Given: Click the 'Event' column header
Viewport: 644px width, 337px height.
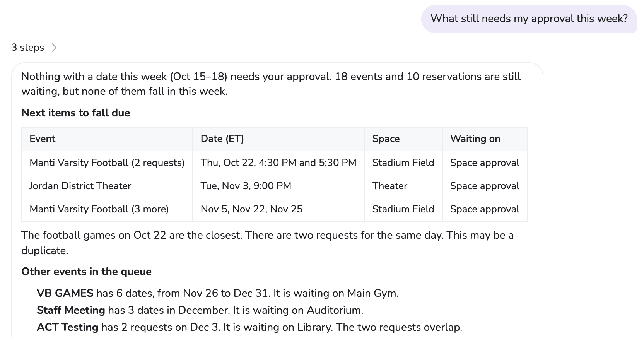Looking at the screenshot, I should tap(107, 139).
